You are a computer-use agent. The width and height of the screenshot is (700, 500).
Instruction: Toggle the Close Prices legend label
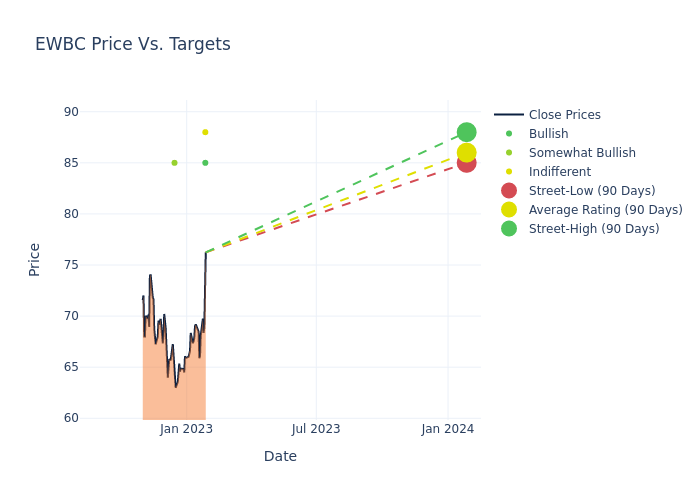[564, 115]
